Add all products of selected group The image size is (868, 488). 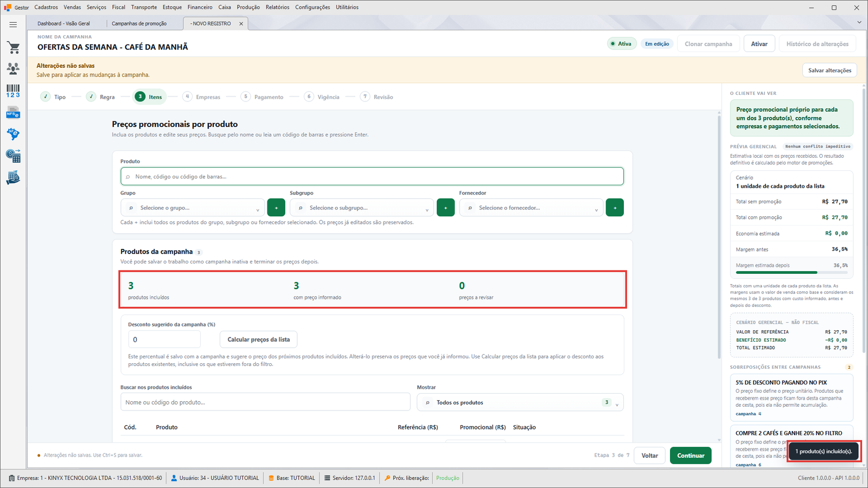click(276, 208)
